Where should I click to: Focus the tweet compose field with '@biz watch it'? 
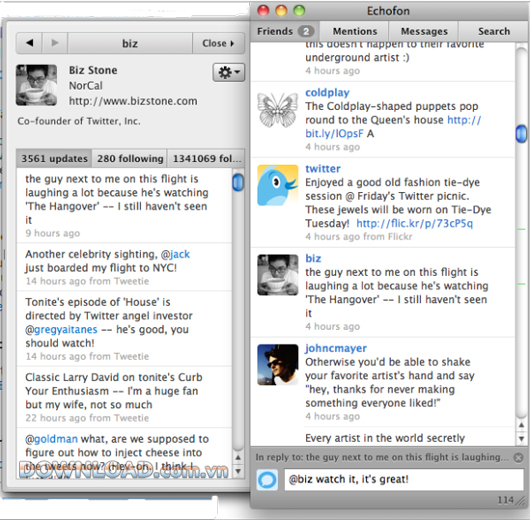pos(404,479)
